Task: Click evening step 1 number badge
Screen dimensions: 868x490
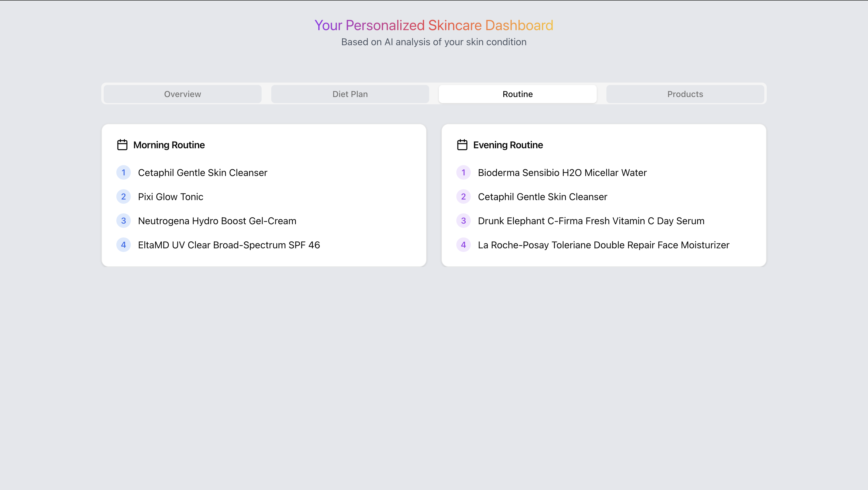Action: pyautogui.click(x=463, y=173)
